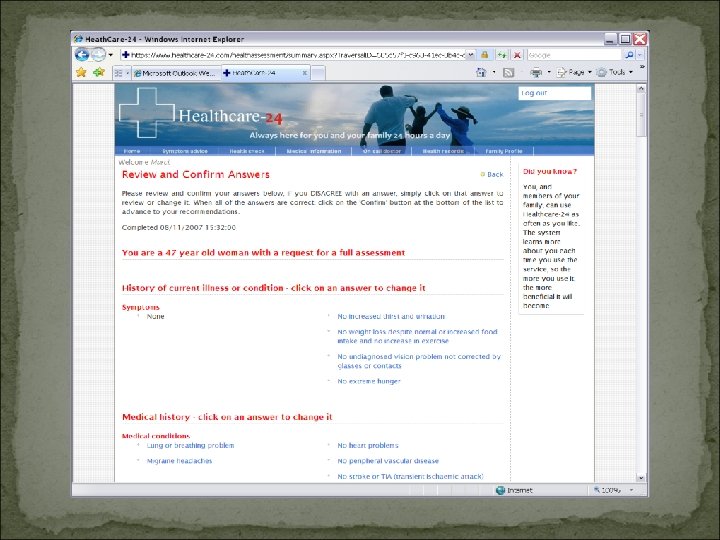
Task: Open the Home navigation item
Action: coord(132,151)
